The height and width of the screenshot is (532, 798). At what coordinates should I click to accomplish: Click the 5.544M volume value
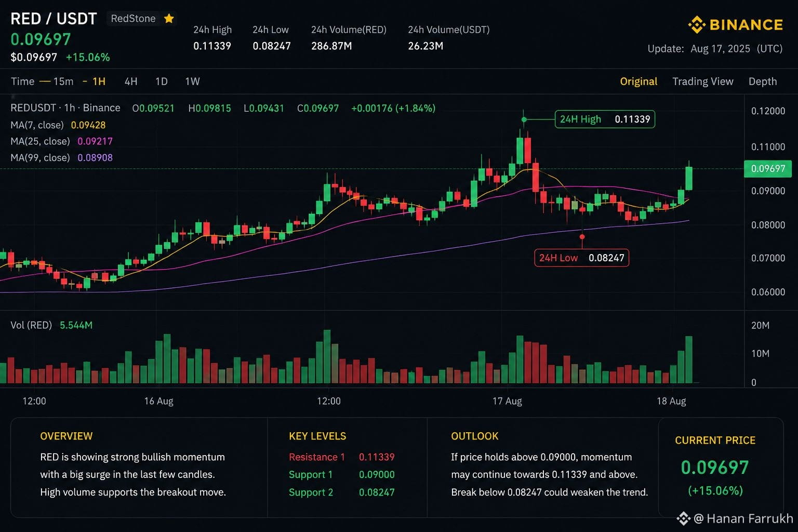(76, 325)
